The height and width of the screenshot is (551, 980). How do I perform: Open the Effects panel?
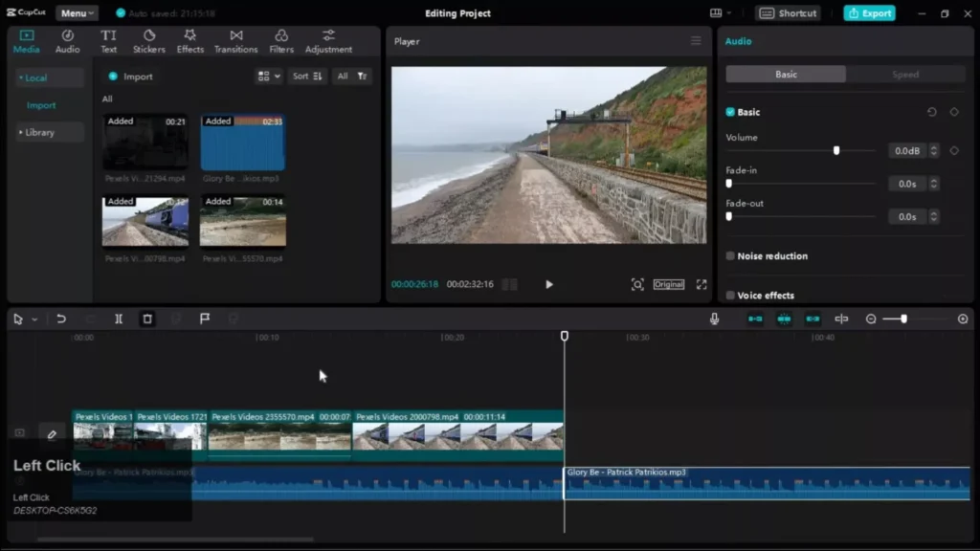click(x=189, y=40)
